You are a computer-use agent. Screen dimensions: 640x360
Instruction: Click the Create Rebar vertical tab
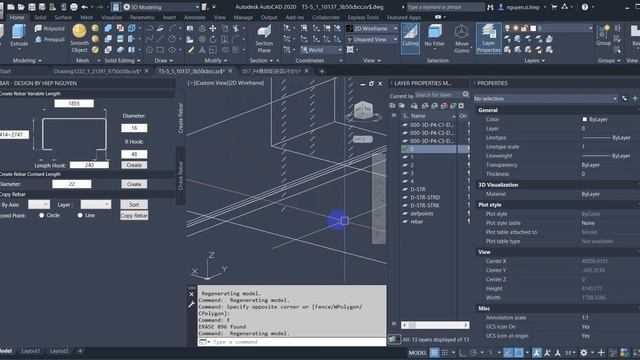tap(181, 118)
